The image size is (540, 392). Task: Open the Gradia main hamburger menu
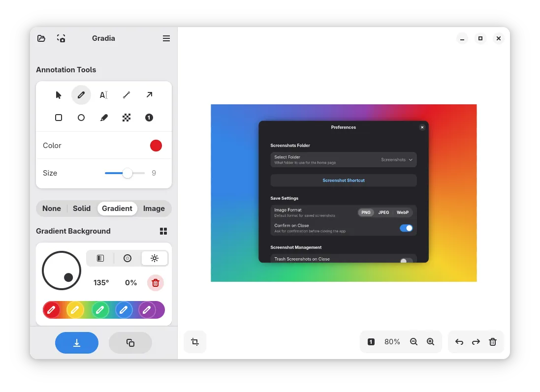coord(166,38)
